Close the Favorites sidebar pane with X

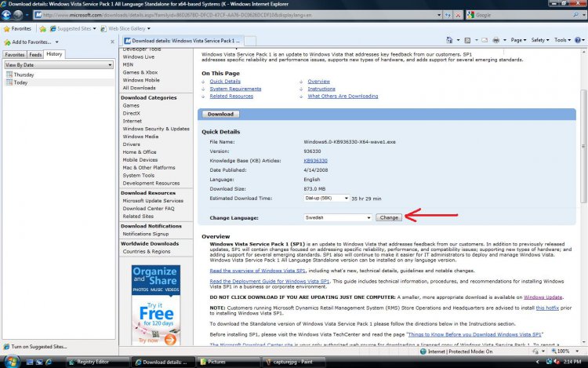[112, 42]
